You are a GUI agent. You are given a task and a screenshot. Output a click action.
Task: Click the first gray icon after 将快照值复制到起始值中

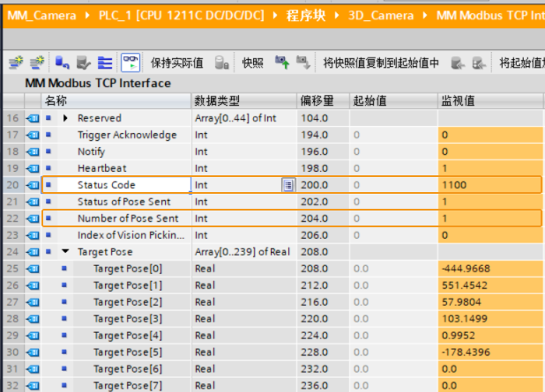point(458,63)
